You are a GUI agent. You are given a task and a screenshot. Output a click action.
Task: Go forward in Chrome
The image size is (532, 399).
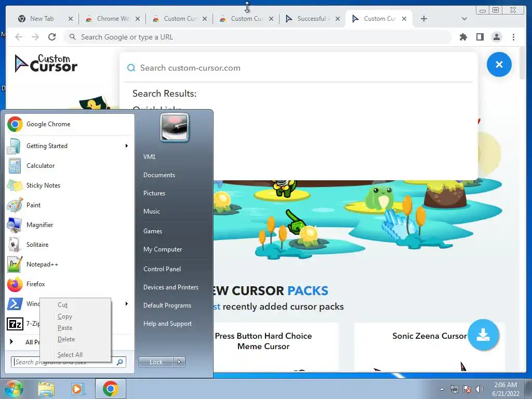click(x=35, y=37)
